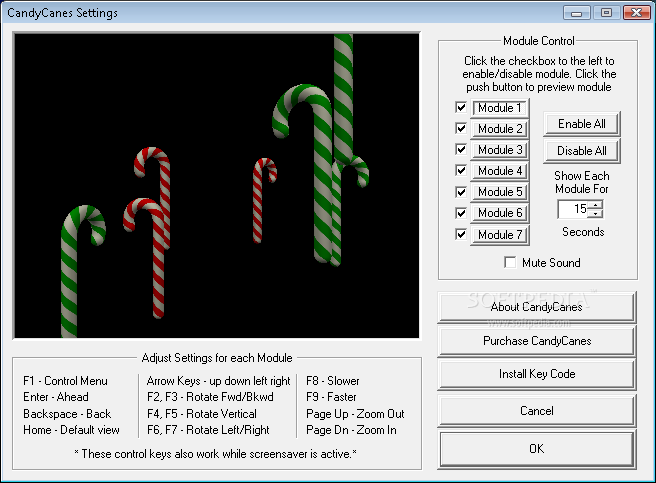Click the 'F1 - Control Menu' text

click(x=65, y=381)
